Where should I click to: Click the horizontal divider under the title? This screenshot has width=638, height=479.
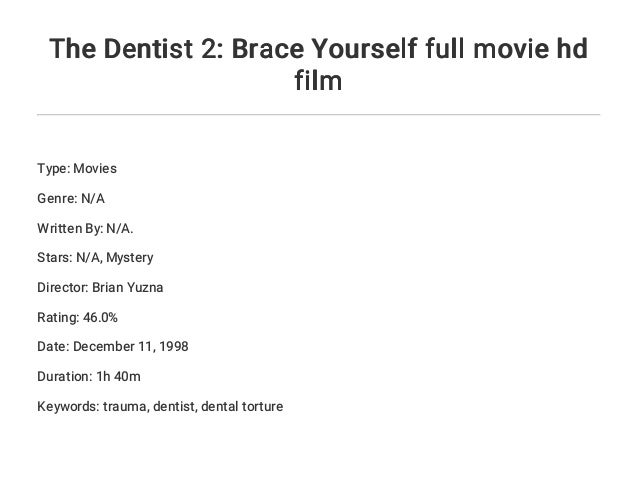pyautogui.click(x=319, y=115)
